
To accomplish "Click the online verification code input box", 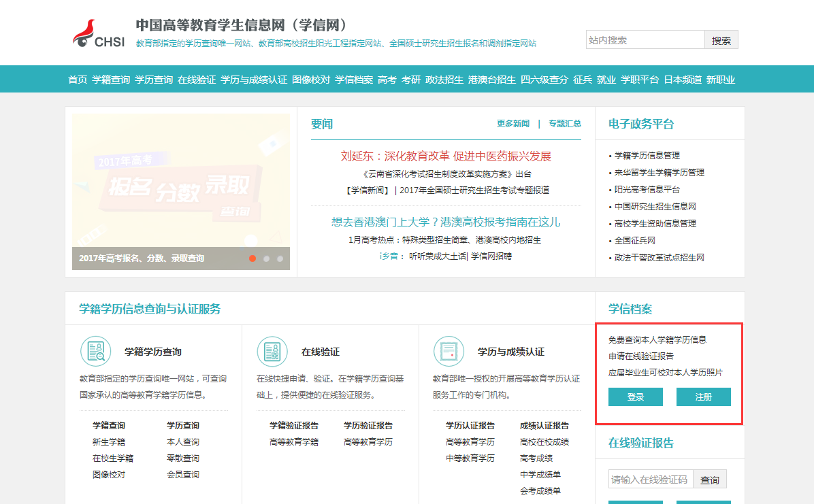I will point(650,480).
